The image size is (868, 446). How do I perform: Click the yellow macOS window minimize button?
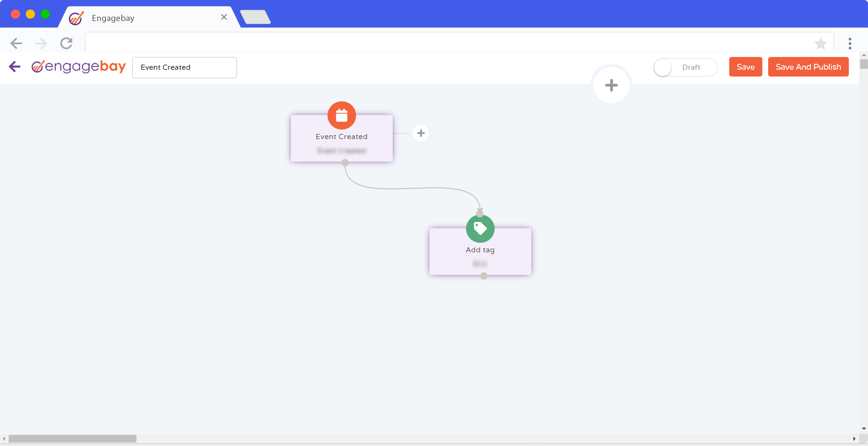pos(30,14)
